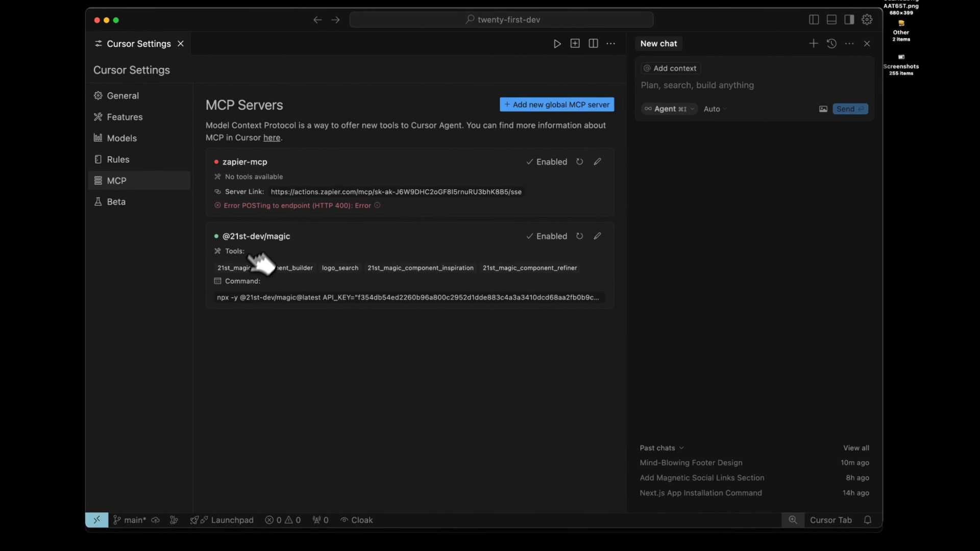Open the notifications bell in status bar
Viewport: 980px width, 551px height.
(x=867, y=520)
